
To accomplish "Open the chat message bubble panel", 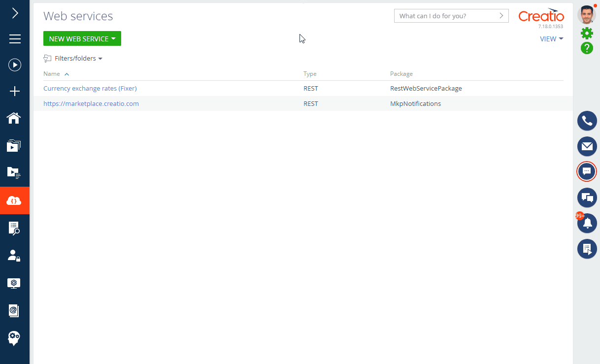I will pos(587,171).
